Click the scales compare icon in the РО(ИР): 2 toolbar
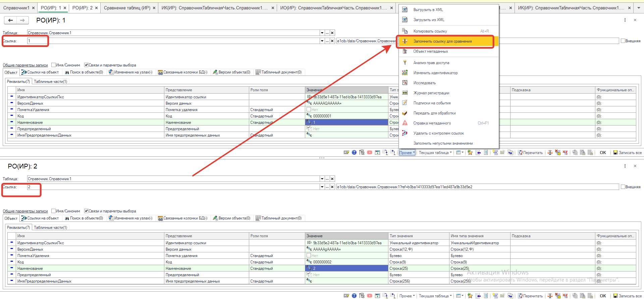644x299 pixels. tap(550, 296)
